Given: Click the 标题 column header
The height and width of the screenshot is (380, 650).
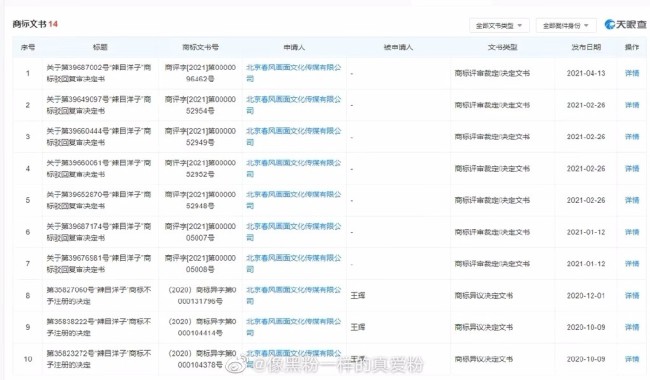Looking at the screenshot, I should coord(100,47).
